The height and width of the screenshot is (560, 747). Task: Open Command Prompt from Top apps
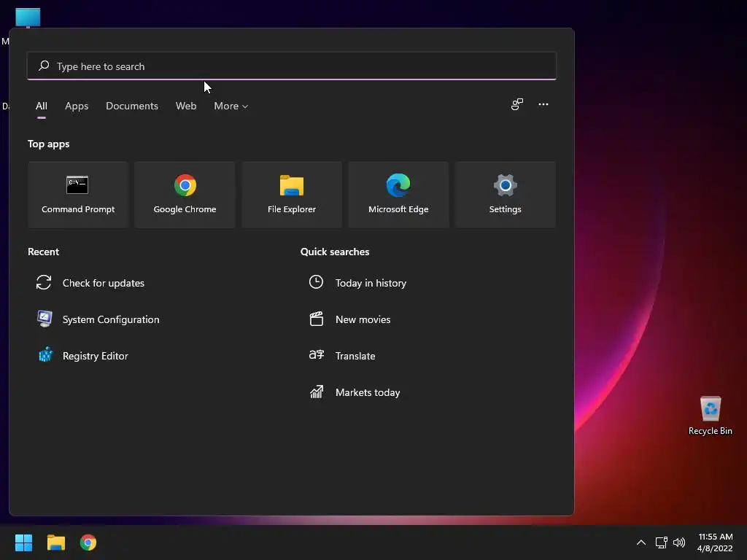77,194
